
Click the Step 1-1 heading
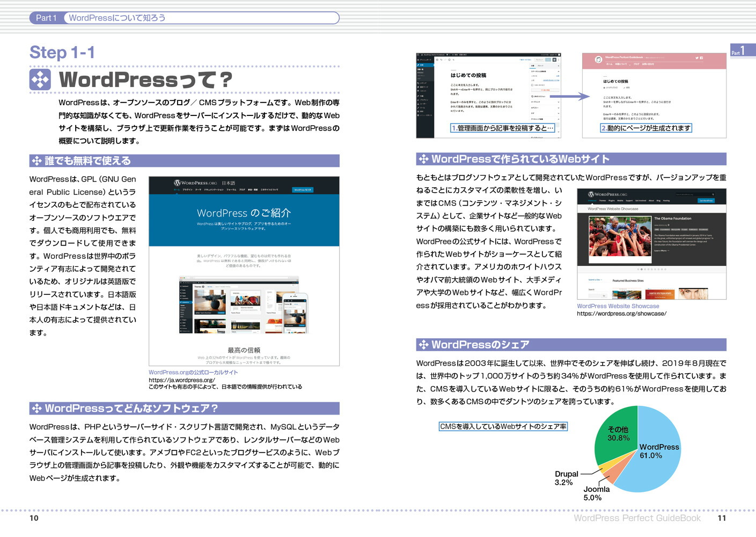[x=62, y=52]
